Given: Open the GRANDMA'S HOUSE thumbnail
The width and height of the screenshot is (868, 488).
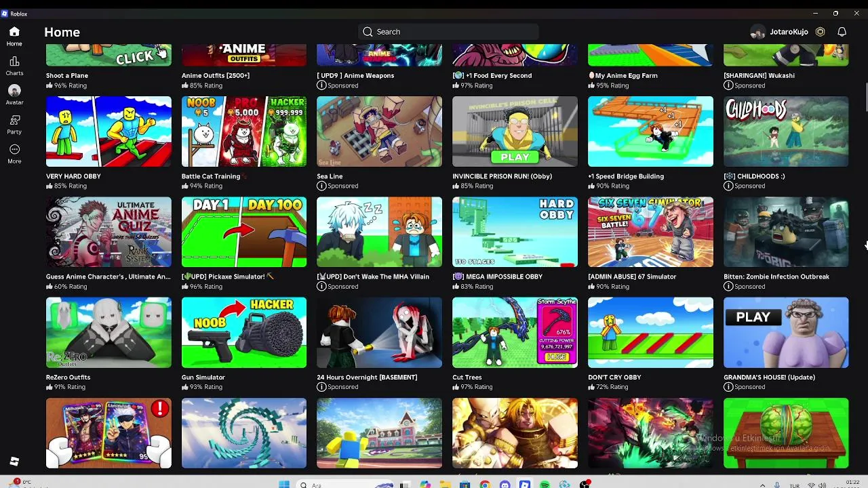Looking at the screenshot, I should coord(786,333).
